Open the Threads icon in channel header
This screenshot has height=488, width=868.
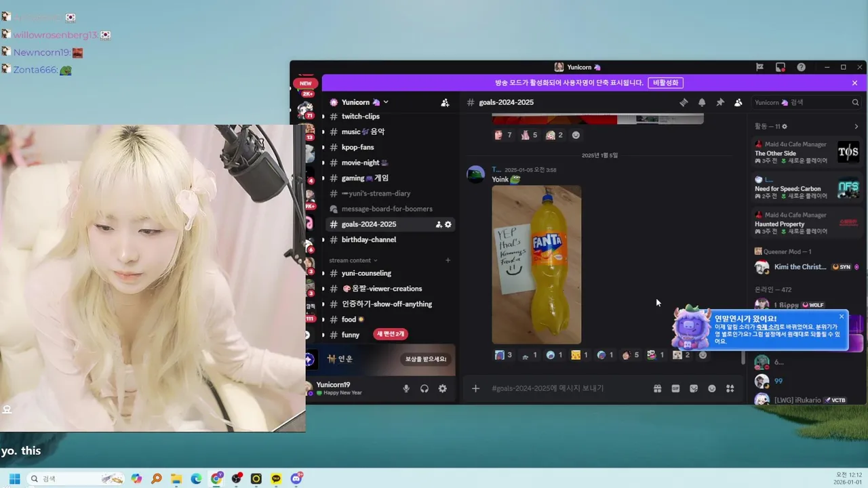pos(684,102)
